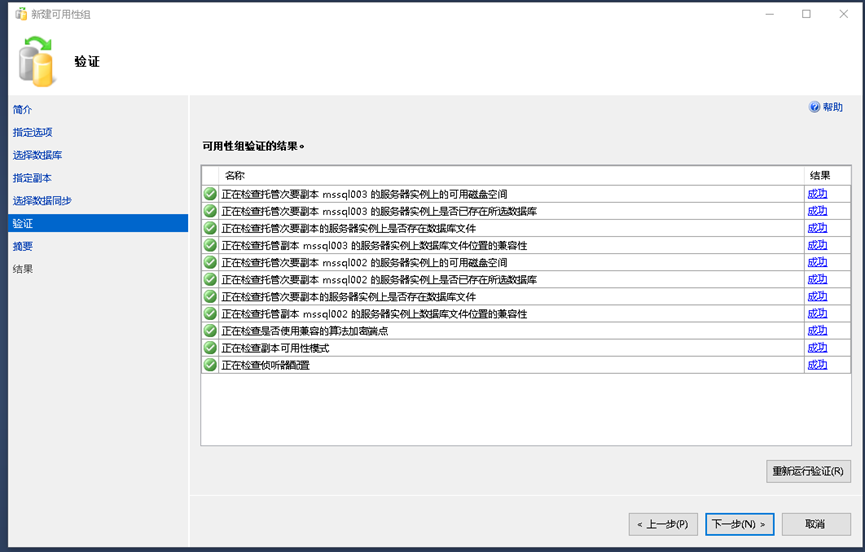Click the green check icon beside 正在检查副本可用性模式
The width and height of the screenshot is (865, 552).
tap(210, 347)
